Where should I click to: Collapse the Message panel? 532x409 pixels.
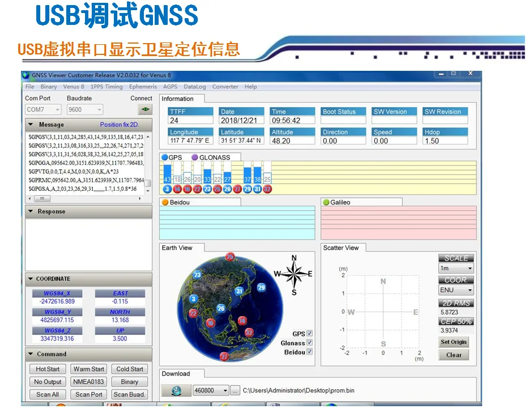pyautogui.click(x=31, y=125)
